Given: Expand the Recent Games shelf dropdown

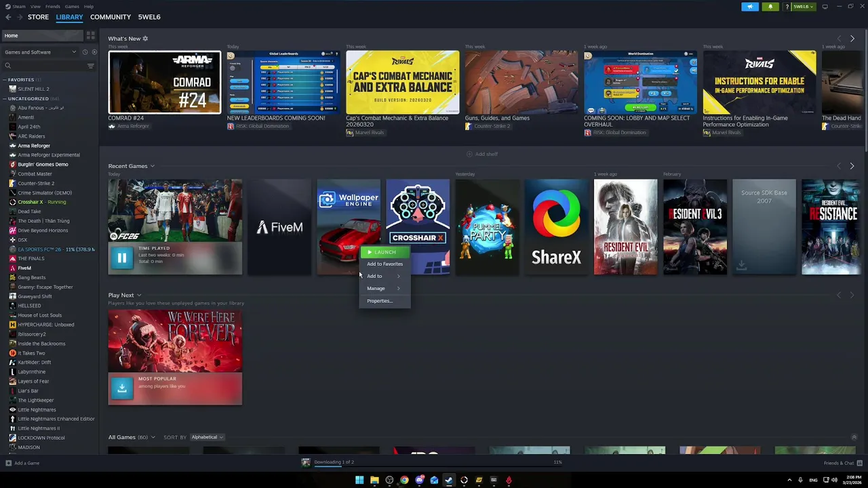Looking at the screenshot, I should point(152,166).
